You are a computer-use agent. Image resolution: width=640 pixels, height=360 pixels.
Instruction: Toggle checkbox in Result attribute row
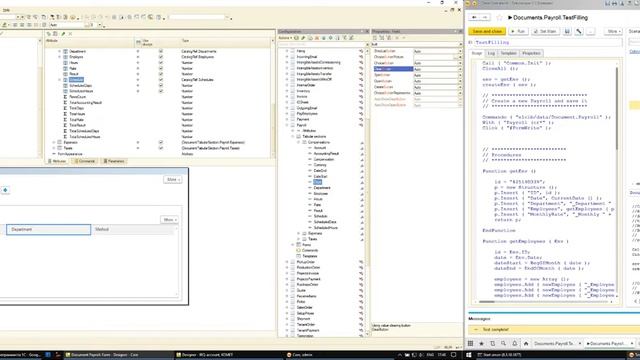(161, 74)
